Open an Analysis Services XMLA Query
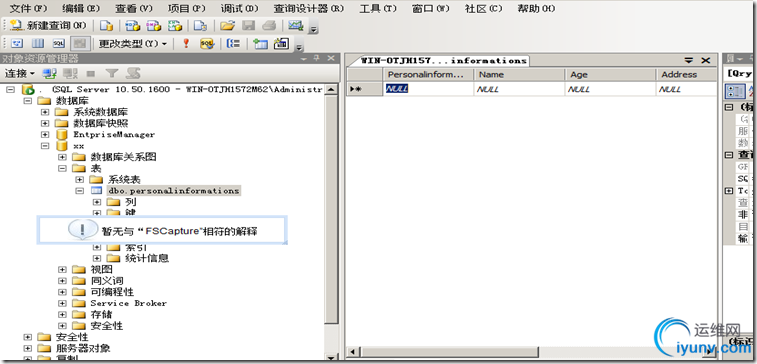The image size is (757, 364). coord(174,26)
